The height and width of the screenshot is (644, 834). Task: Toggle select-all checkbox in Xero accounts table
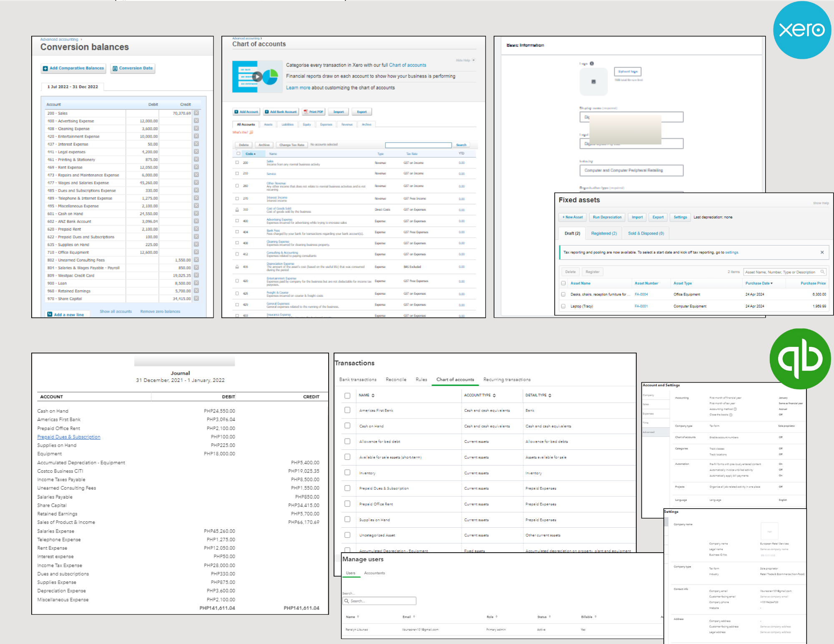click(x=238, y=153)
